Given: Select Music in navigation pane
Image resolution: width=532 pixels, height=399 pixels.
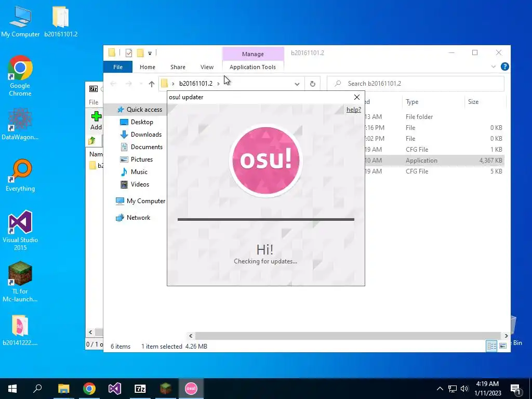Looking at the screenshot, I should [139, 172].
